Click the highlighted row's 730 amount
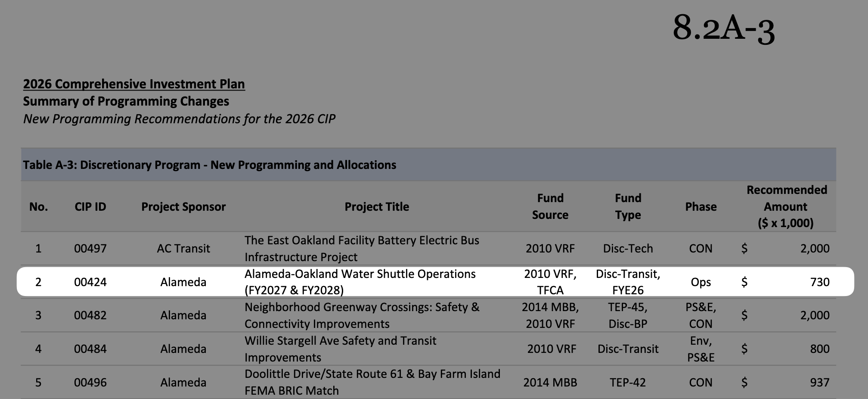 pos(819,282)
